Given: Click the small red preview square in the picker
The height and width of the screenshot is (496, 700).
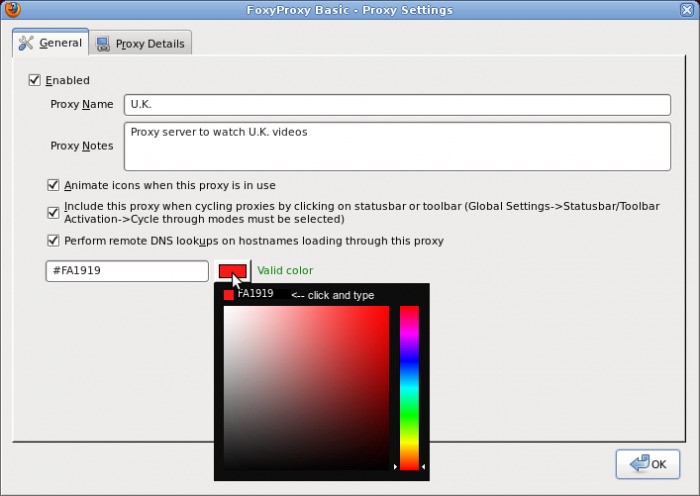Looking at the screenshot, I should point(229,295).
